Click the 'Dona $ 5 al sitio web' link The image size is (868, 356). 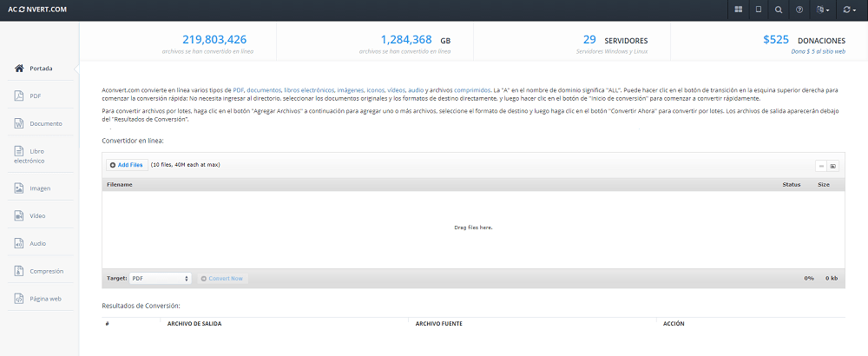pyautogui.click(x=819, y=51)
